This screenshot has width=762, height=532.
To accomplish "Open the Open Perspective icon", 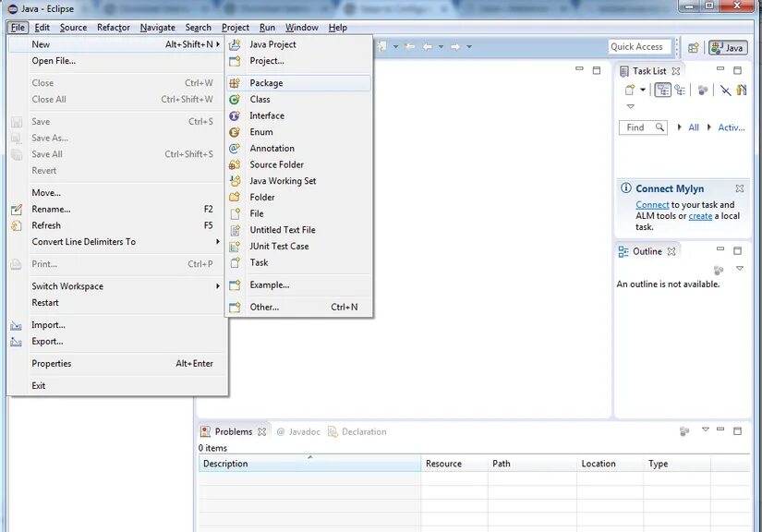I will coord(694,48).
